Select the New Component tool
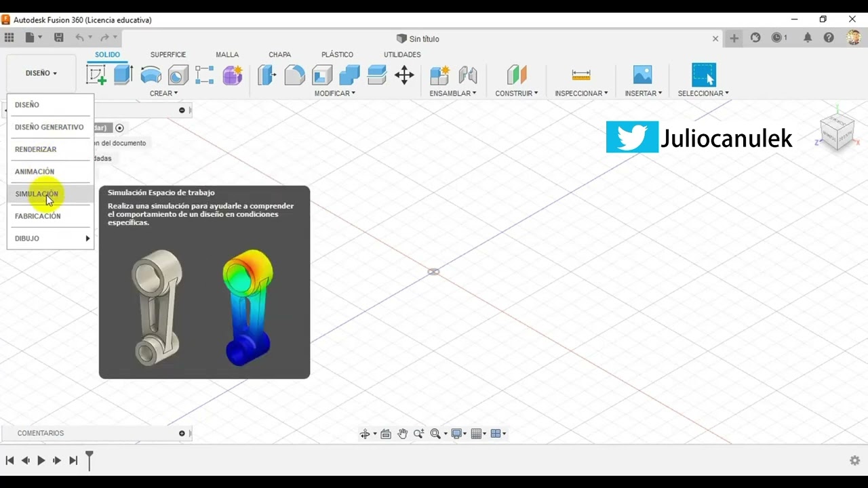The width and height of the screenshot is (868, 488). pos(439,75)
